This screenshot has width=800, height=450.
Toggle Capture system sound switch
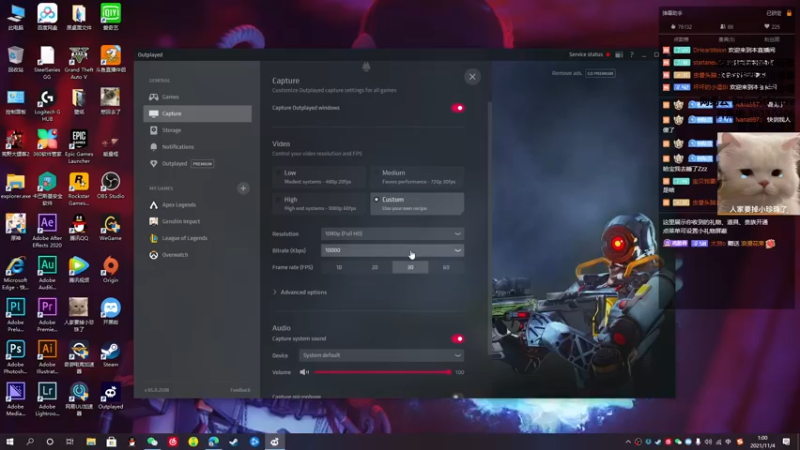pos(458,339)
